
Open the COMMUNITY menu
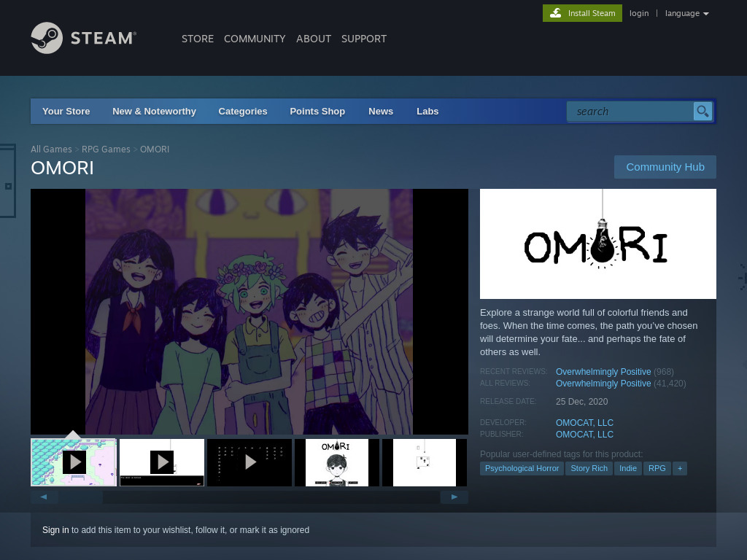click(255, 39)
